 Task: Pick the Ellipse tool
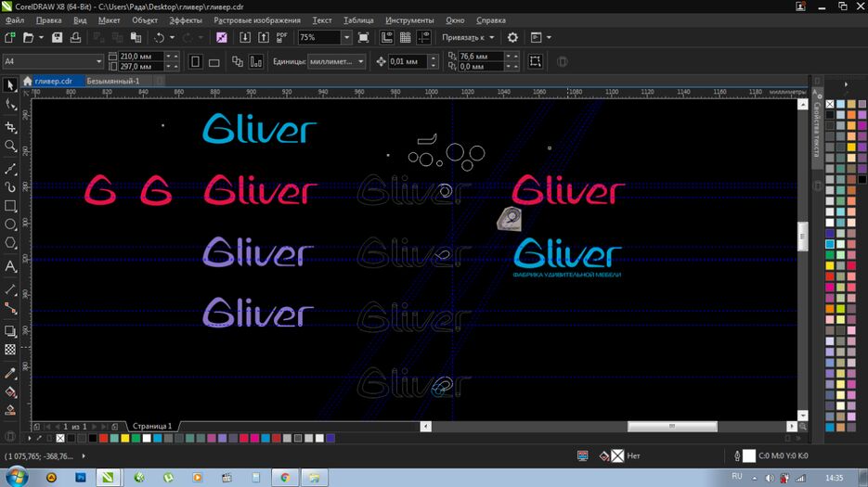[x=10, y=224]
